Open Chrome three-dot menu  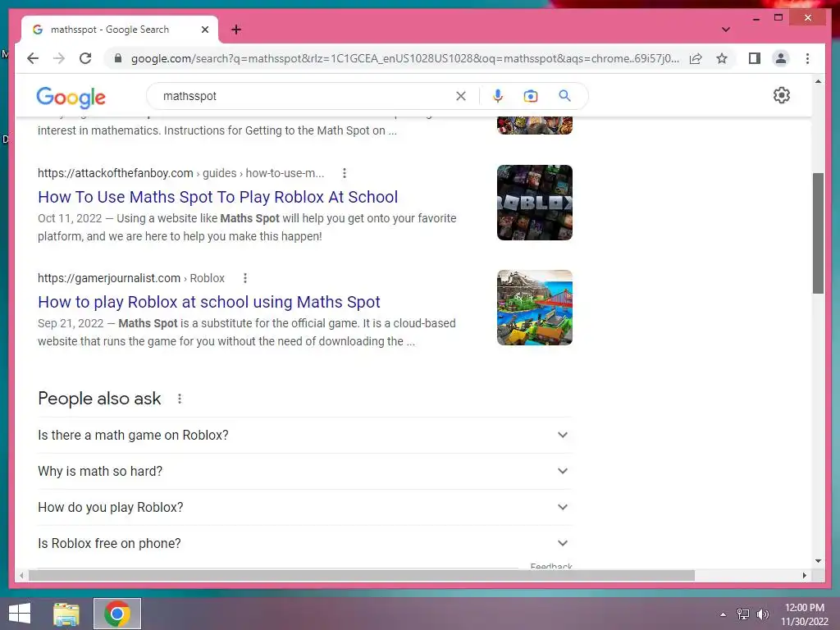tap(807, 58)
